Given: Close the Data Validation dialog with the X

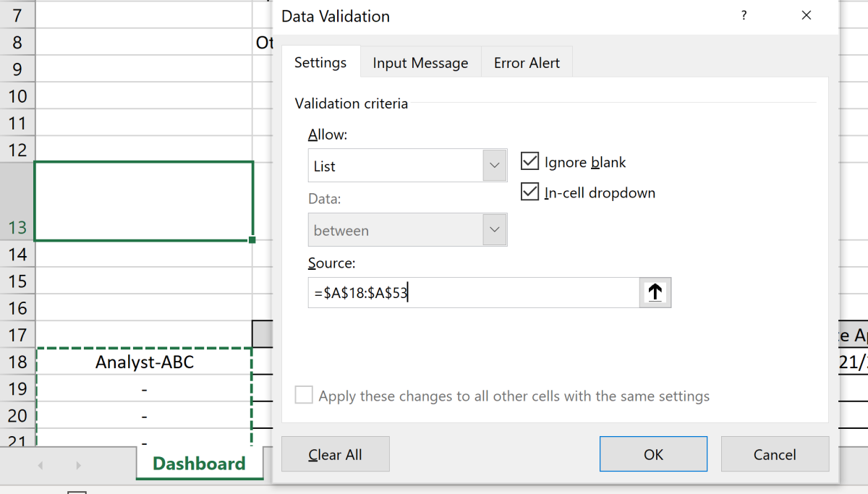Looking at the screenshot, I should pyautogui.click(x=807, y=14).
